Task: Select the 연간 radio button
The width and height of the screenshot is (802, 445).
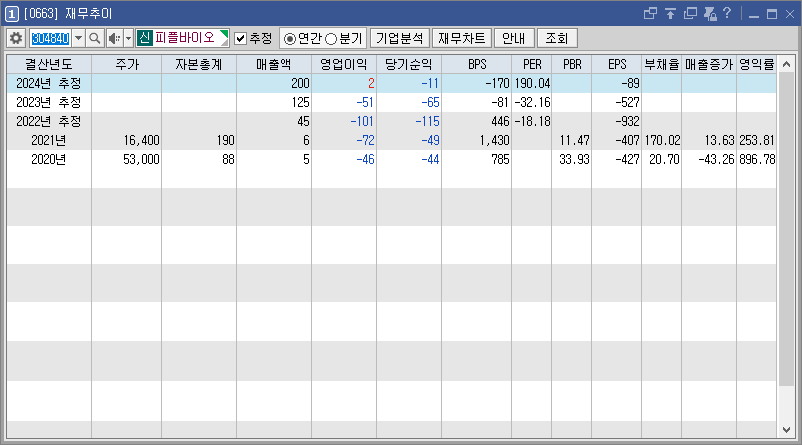Action: tap(289, 39)
